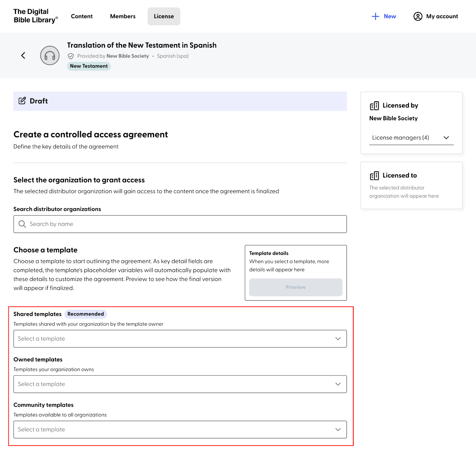Open the Shared templates select dropdown
Viewport: 476px width, 449px height.
pyautogui.click(x=180, y=339)
